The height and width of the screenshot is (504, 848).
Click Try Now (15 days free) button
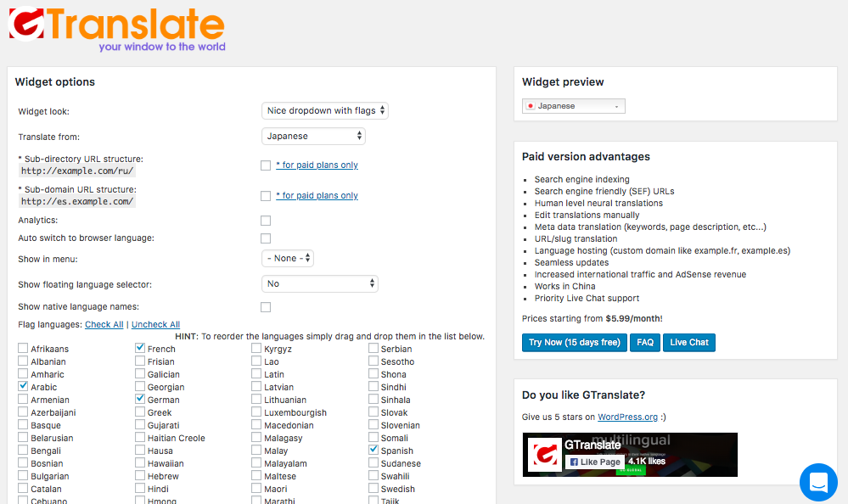[575, 342]
